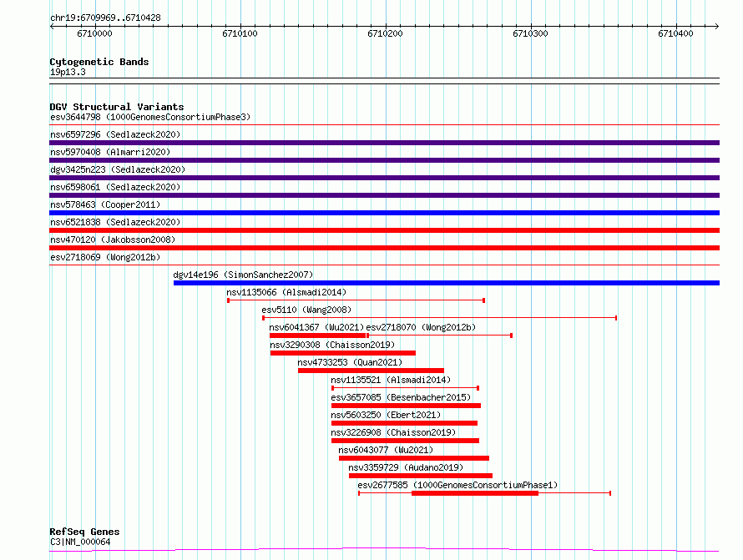
Task: Open the nsv6521838 (Sedlazeck2020) label
Action: [115, 222]
